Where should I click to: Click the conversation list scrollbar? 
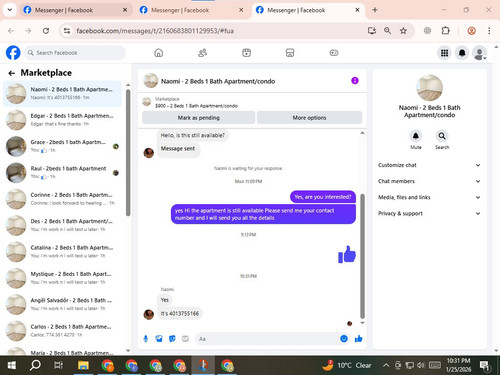128,153
